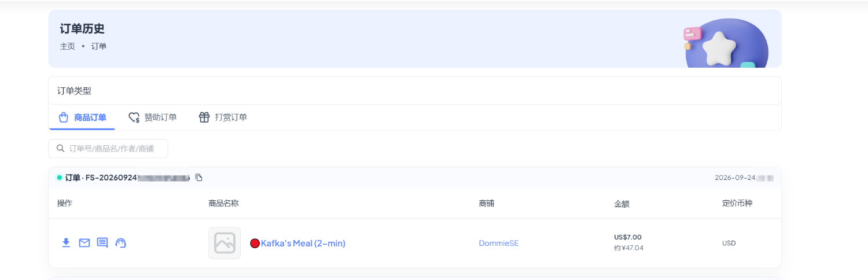Open the comment message icon in order row
The width and height of the screenshot is (868, 280).
click(102, 243)
